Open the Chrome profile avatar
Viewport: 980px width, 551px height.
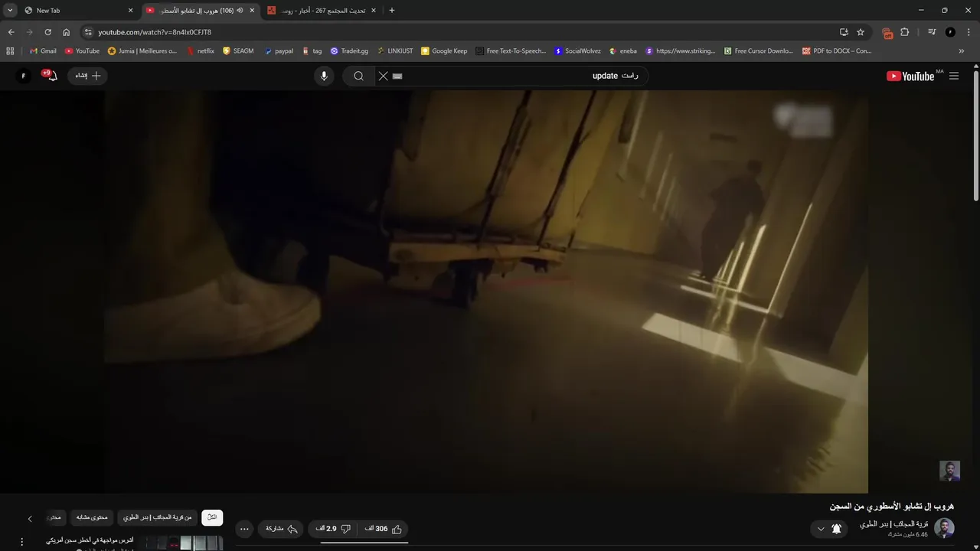950,32
